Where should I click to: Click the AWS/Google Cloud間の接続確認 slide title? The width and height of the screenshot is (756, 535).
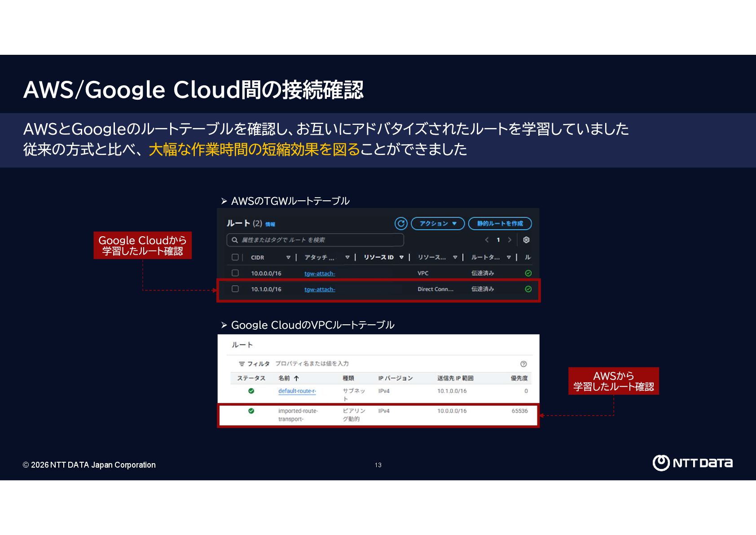[x=193, y=89]
